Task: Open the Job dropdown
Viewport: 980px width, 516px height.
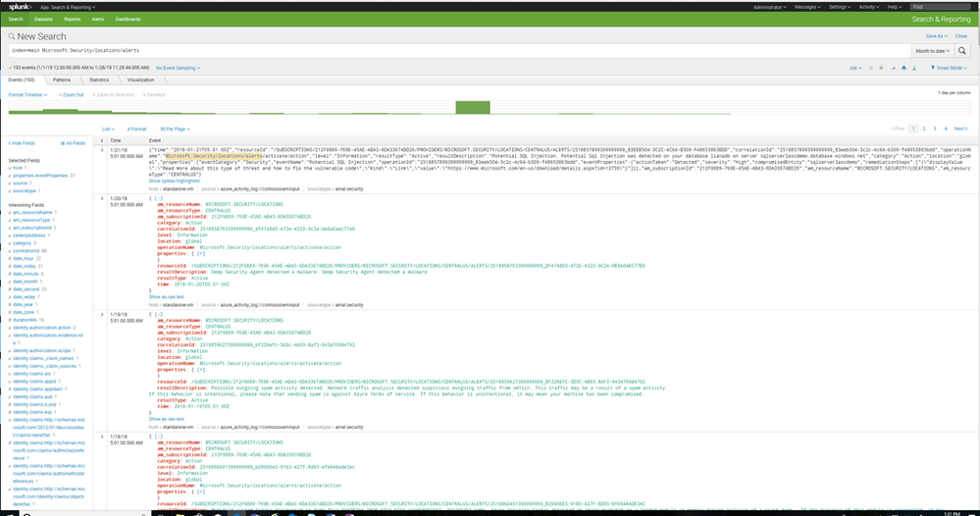Action: pos(855,68)
